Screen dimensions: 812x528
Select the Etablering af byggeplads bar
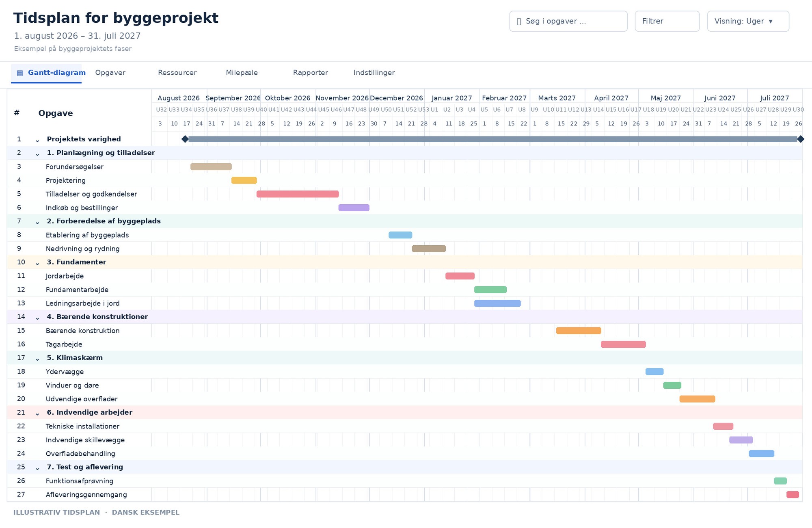(x=400, y=235)
